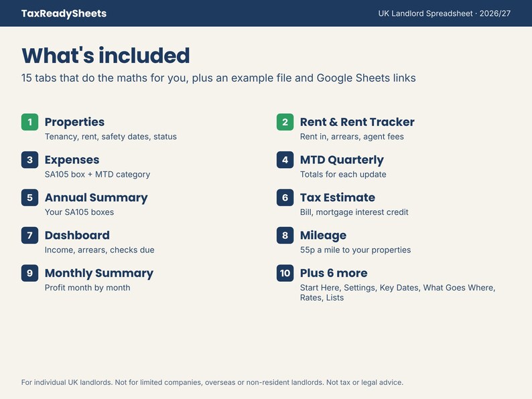Image resolution: width=532 pixels, height=399 pixels.
Task: Click the 'What's included' heading
Action: pos(105,56)
